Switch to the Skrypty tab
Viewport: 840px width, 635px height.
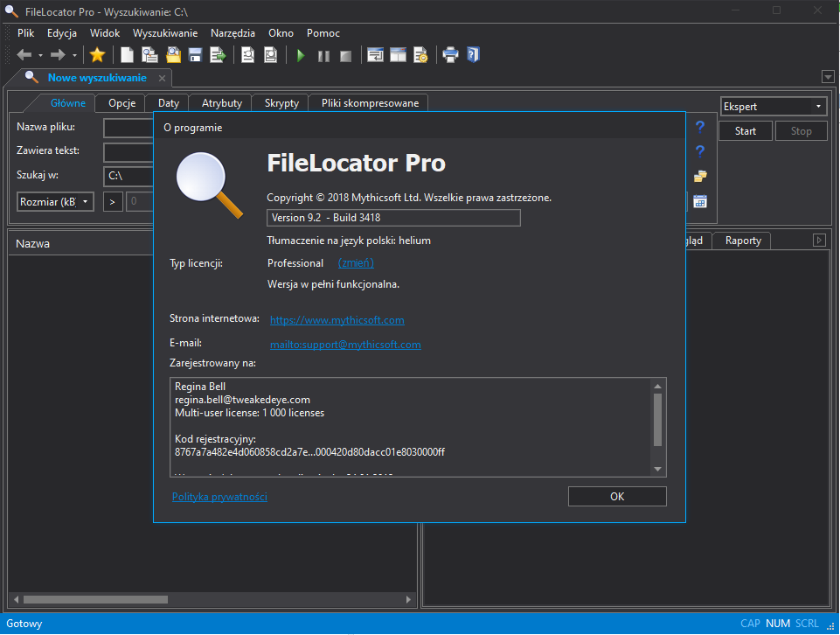(x=281, y=103)
